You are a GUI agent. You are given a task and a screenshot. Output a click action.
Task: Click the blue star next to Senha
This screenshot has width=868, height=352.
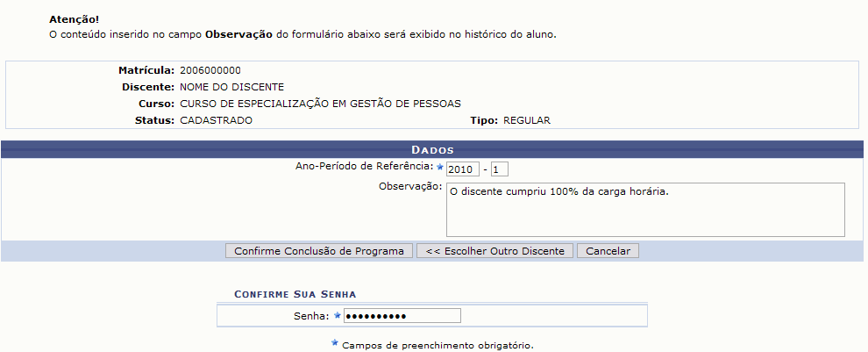tap(337, 316)
